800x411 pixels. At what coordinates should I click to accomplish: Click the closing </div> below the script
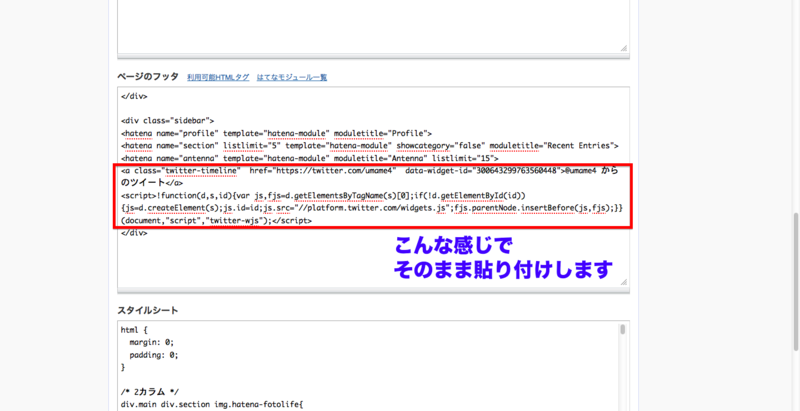point(134,233)
